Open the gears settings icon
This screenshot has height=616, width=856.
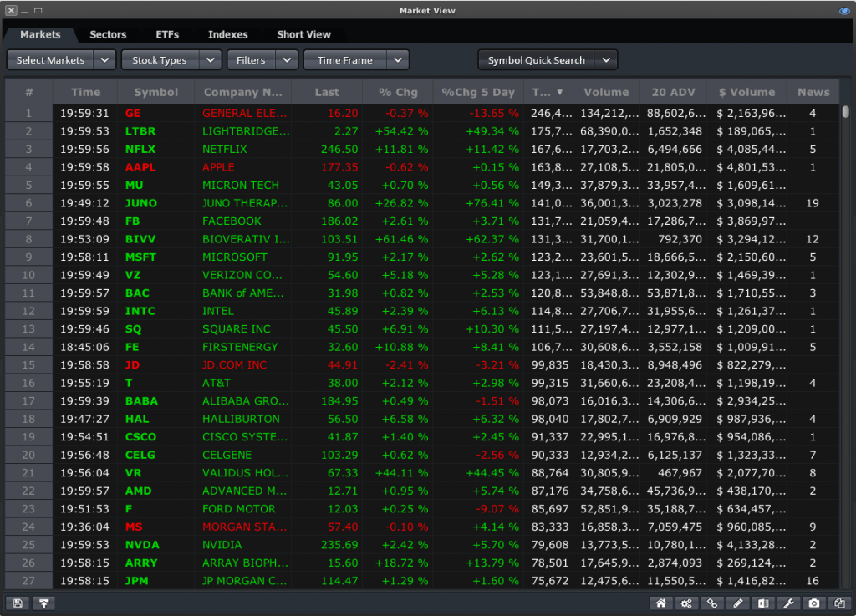(685, 603)
